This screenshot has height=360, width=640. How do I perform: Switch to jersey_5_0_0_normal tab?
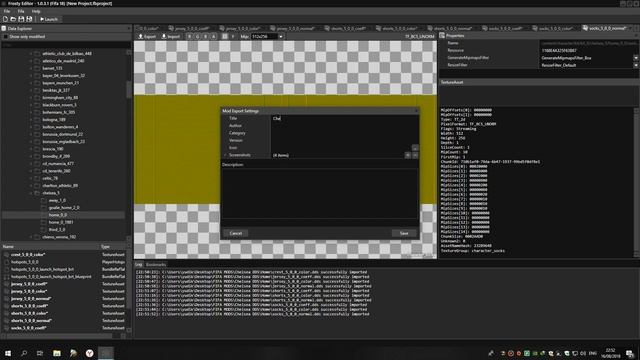[x=292, y=28]
